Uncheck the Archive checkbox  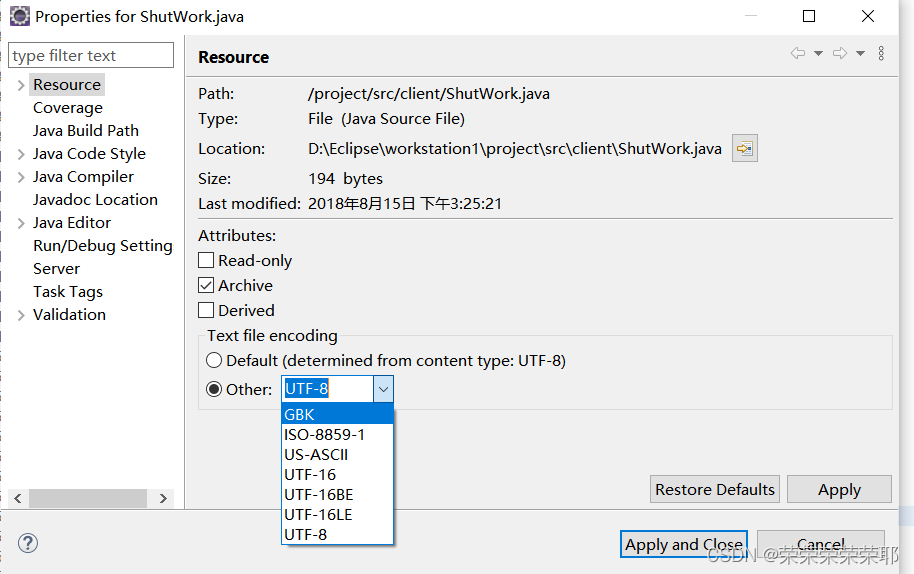click(206, 285)
